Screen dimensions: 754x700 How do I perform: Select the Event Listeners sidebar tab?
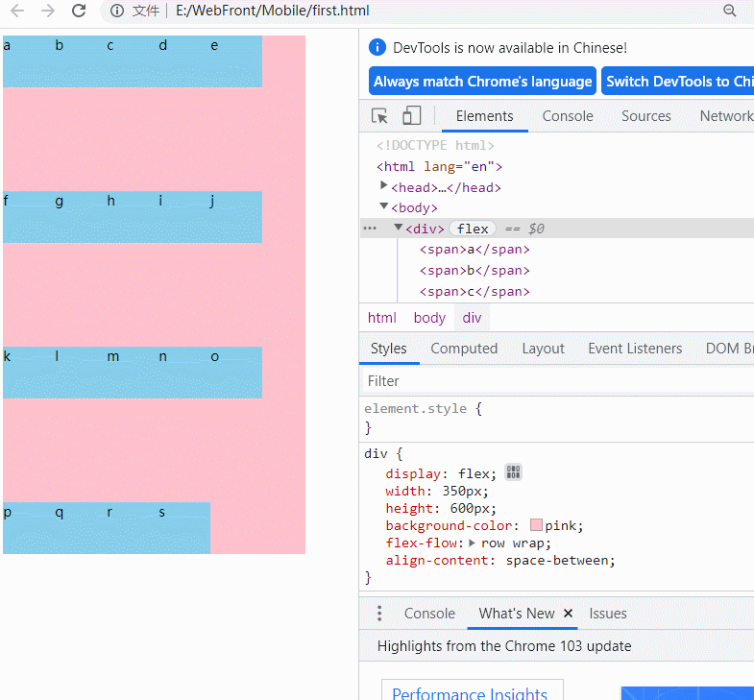pyautogui.click(x=635, y=348)
